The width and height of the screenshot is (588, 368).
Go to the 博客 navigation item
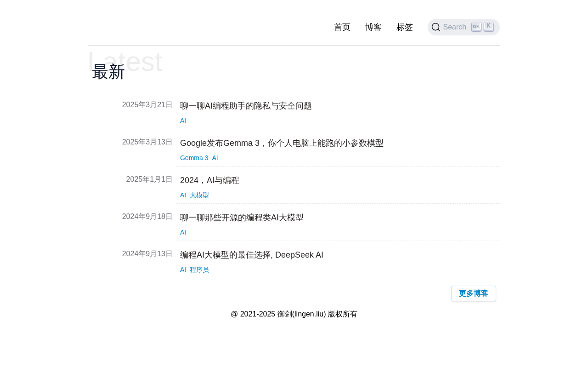[x=373, y=27]
